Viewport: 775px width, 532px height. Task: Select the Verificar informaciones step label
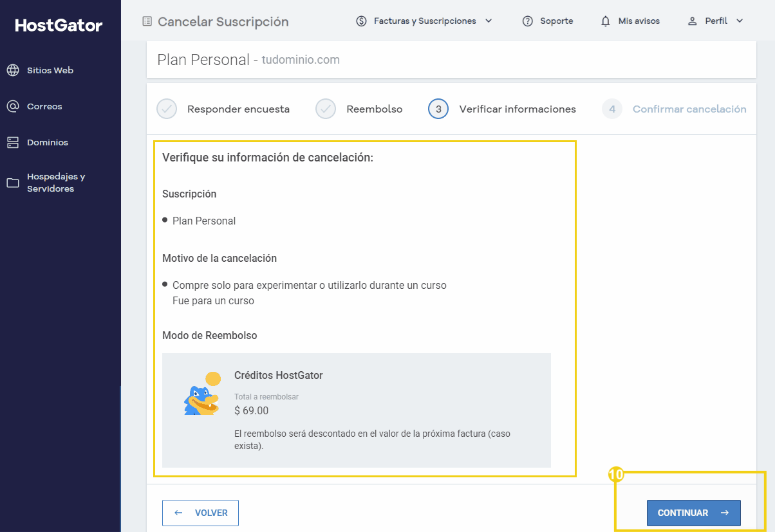(518, 109)
